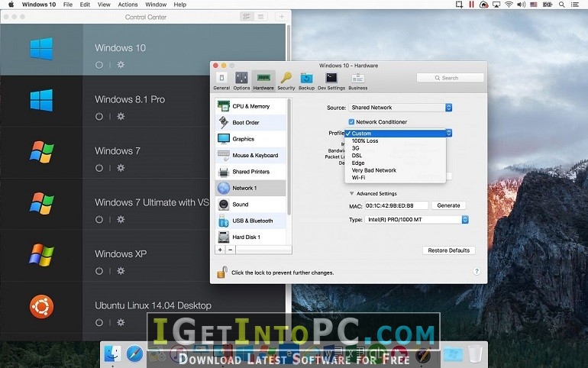Toggle the Network Conditioner checkbox

click(351, 122)
